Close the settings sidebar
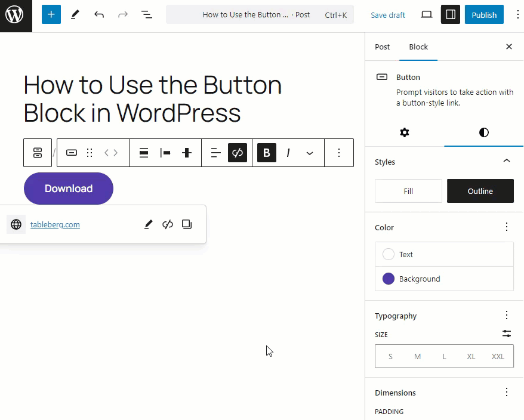 (x=509, y=47)
